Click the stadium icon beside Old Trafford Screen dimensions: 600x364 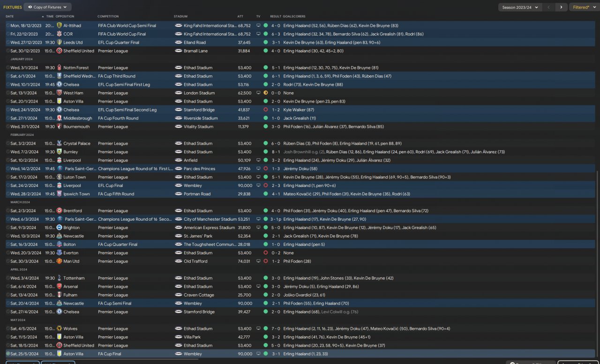(x=178, y=261)
